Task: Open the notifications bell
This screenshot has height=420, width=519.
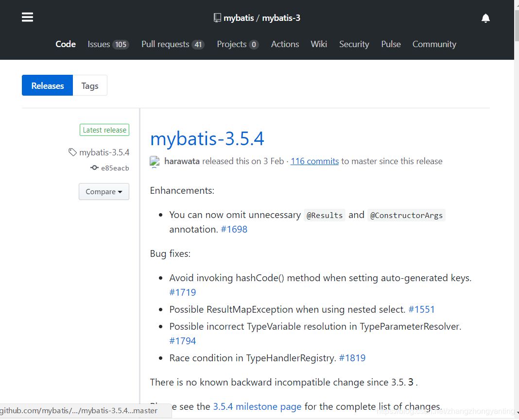Action: pyautogui.click(x=485, y=18)
